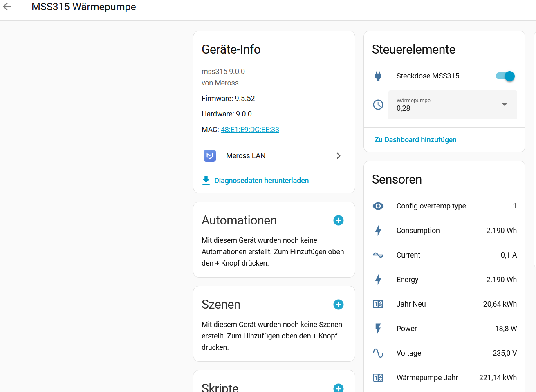The width and height of the screenshot is (536, 392).
Task: Click the back arrow in header
Action: point(7,7)
